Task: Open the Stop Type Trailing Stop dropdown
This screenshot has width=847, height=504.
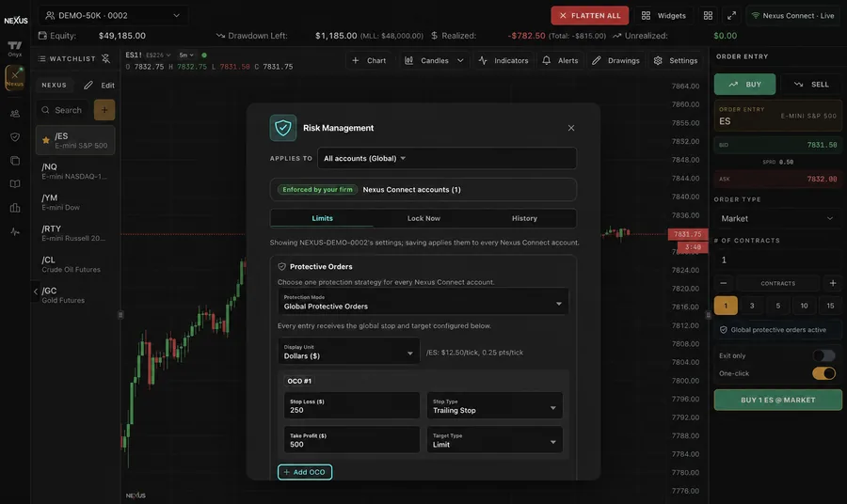Action: (494, 406)
